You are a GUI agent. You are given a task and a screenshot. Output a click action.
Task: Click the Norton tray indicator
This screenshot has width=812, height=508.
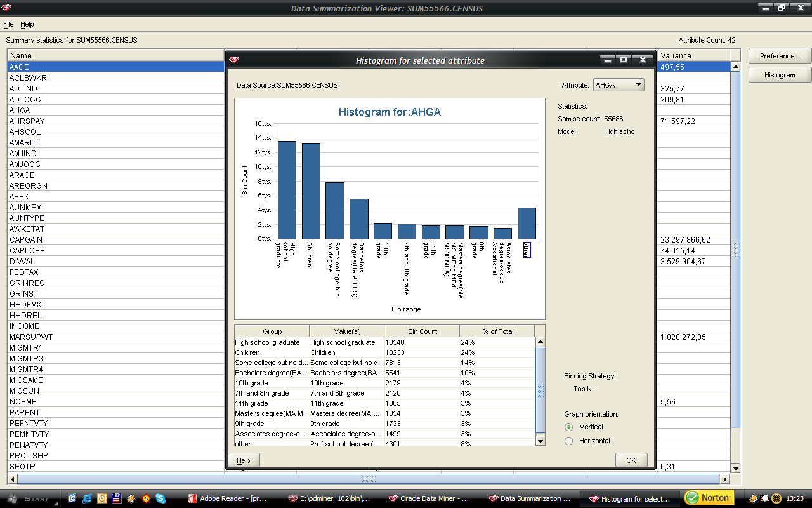coord(709,498)
